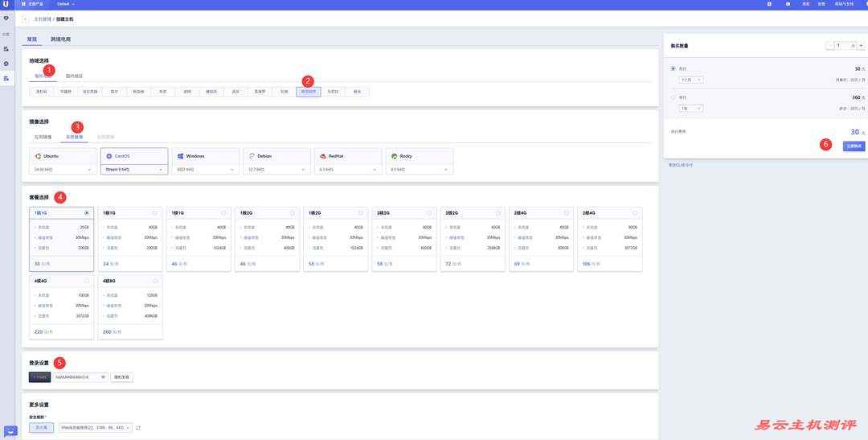Expand the monthly duration dropdown
The image size is (868, 440).
[691, 80]
